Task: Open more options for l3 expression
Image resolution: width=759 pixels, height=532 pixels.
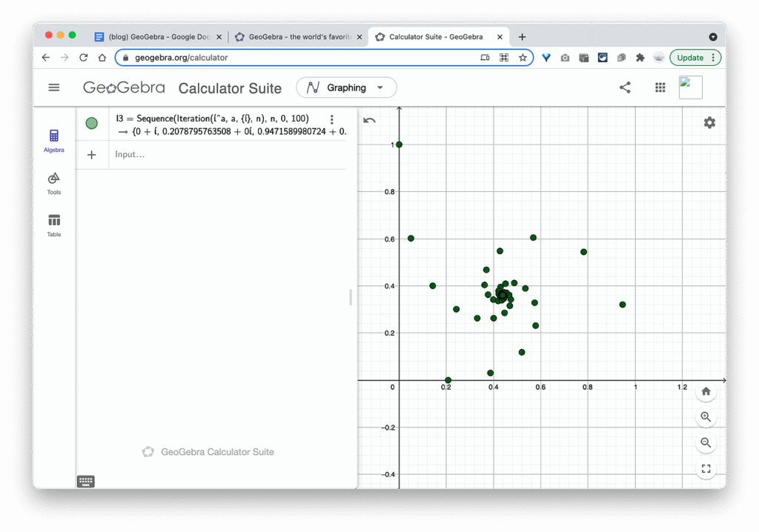Action: 331,120
